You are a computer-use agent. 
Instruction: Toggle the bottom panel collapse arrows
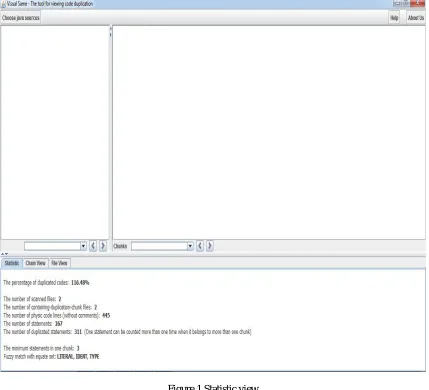(x=5, y=254)
